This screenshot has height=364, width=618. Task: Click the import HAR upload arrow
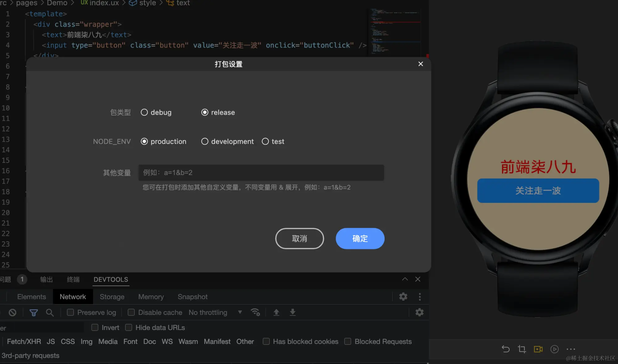276,312
